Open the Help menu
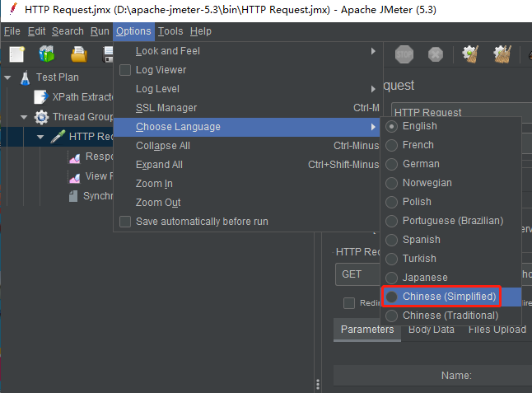This screenshot has height=393, width=532. tap(200, 31)
